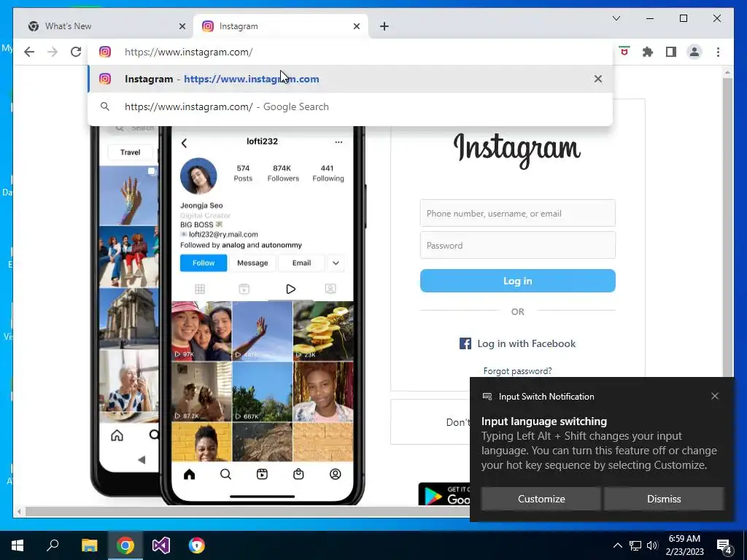
Task: Open the taskbar search icon
Action: (53, 545)
